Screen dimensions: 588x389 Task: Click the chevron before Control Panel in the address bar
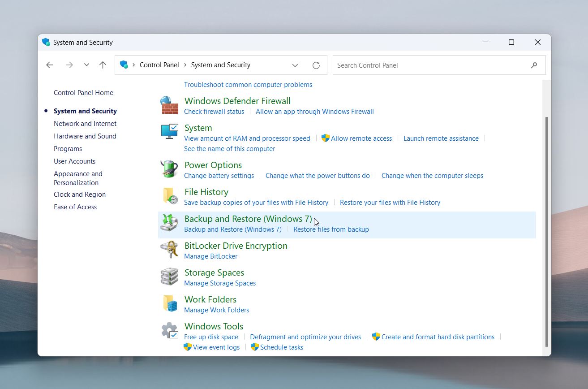133,65
